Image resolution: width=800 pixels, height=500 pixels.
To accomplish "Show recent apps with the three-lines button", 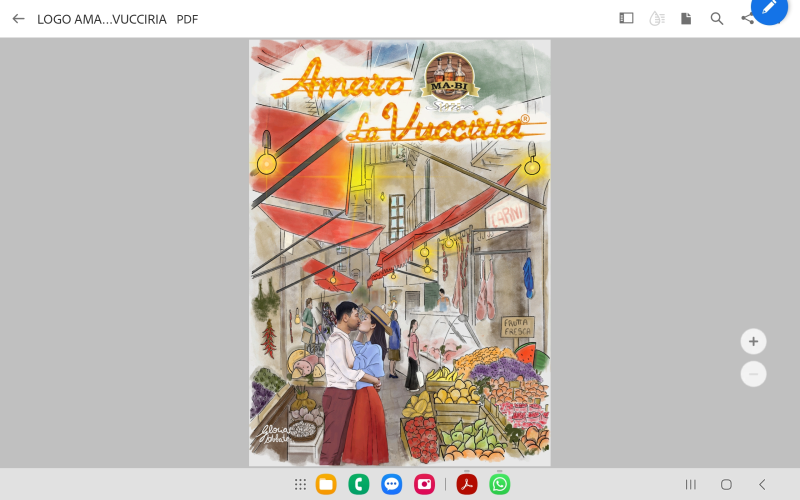I will (690, 484).
